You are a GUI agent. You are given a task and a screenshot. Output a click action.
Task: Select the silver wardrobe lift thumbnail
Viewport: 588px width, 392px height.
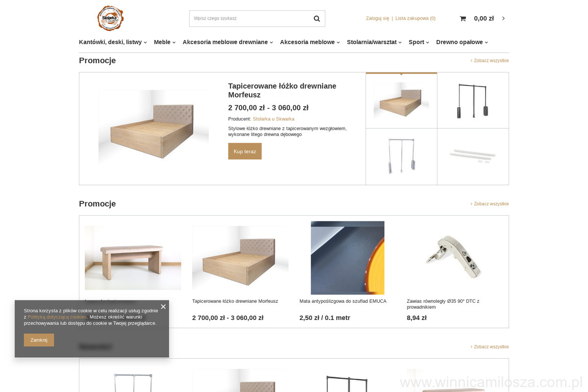click(x=401, y=157)
